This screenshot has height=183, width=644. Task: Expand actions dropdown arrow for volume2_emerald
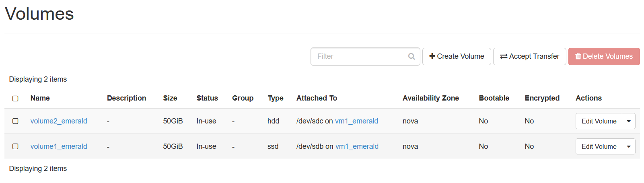[x=629, y=121]
